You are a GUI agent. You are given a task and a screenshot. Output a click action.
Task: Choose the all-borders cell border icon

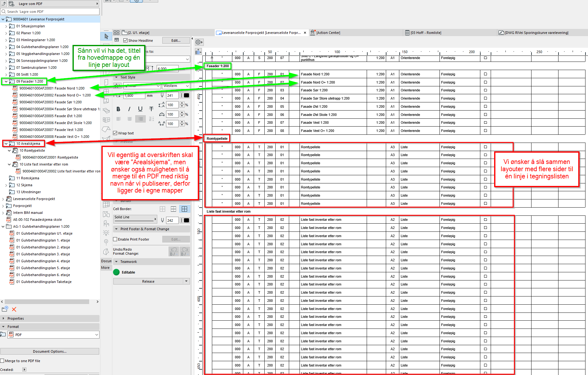pyautogui.click(x=184, y=209)
